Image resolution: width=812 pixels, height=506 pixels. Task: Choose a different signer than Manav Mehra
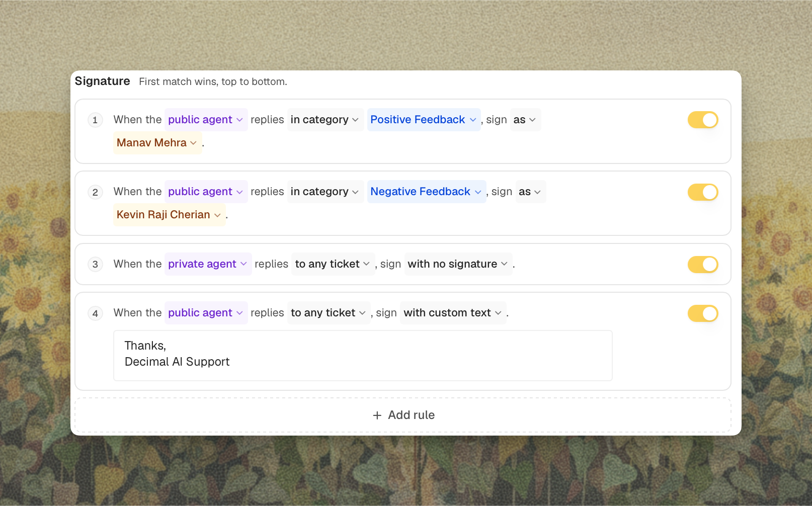157,143
